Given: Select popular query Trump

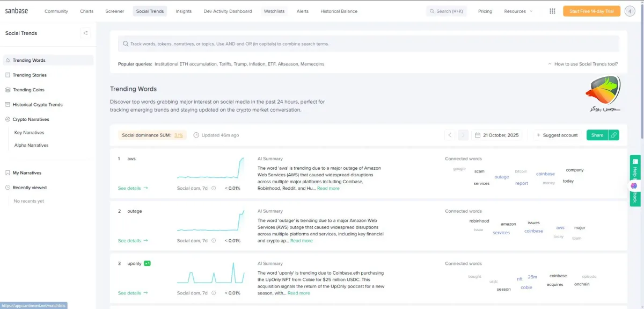Looking at the screenshot, I should point(240,64).
